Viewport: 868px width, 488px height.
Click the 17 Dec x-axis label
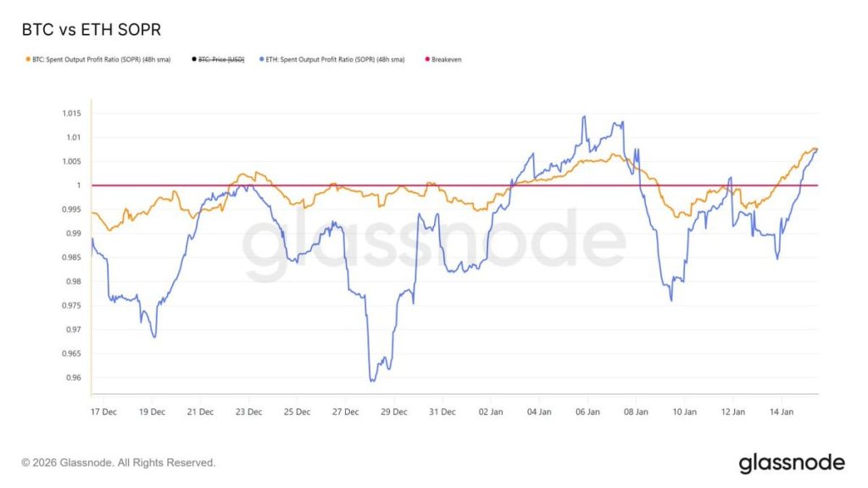(x=103, y=412)
